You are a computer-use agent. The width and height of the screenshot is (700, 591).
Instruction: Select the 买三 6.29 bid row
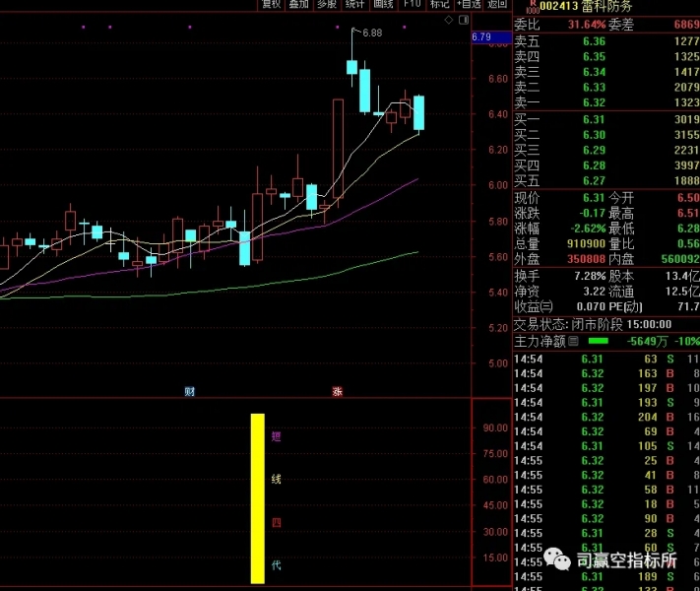pyautogui.click(x=606, y=150)
